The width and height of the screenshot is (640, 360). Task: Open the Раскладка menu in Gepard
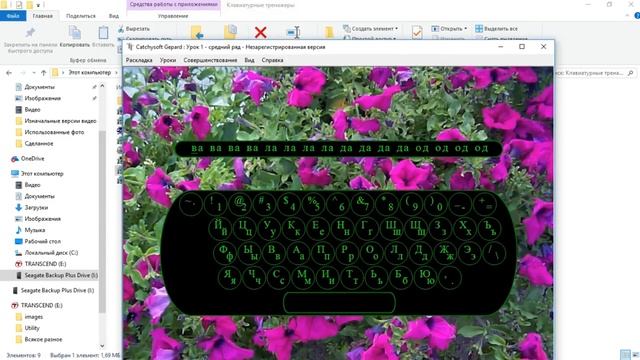tap(139, 60)
